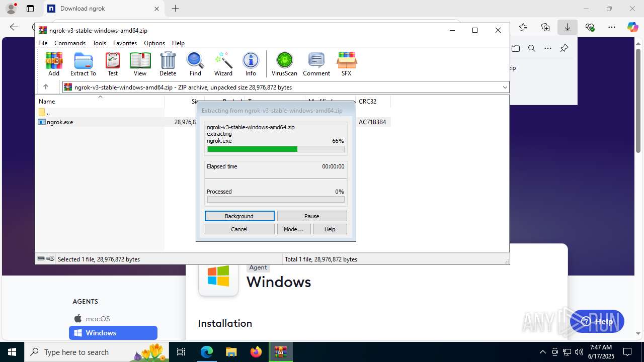The height and width of the screenshot is (362, 644).
Task: Open more options in downloads panel
Action: point(548,48)
